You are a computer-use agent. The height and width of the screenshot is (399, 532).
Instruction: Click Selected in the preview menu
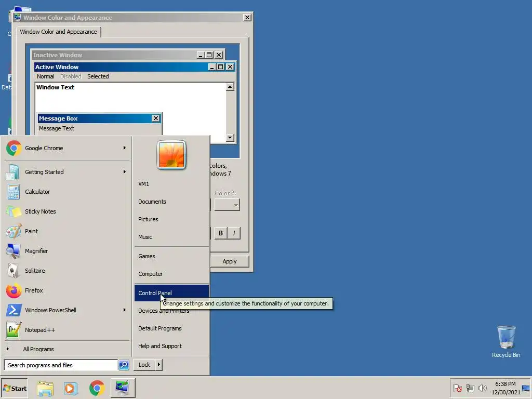(98, 76)
